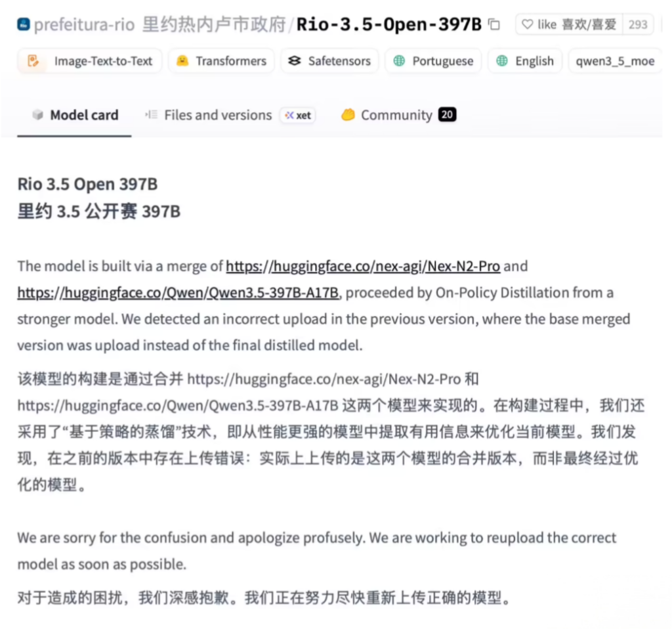Viewport: 672px width, 629px height.
Task: Click the Image-Text-to-Text task icon
Action: pos(33,61)
